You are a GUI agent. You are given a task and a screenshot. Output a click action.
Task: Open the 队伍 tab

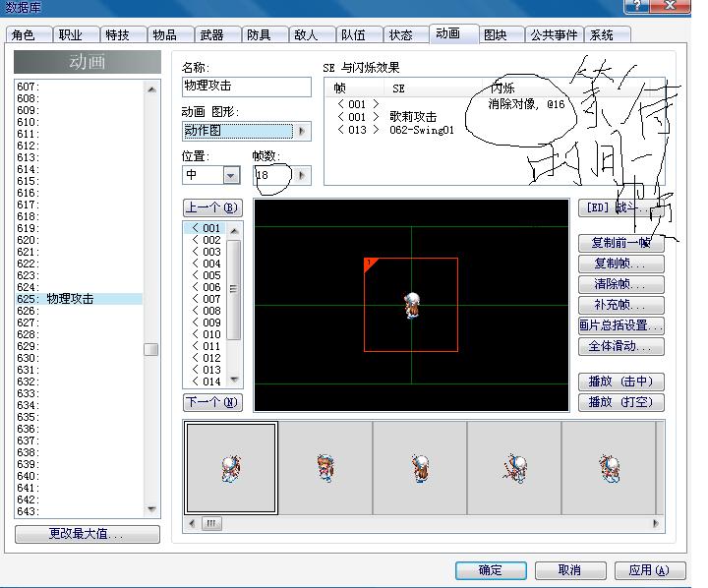359,34
